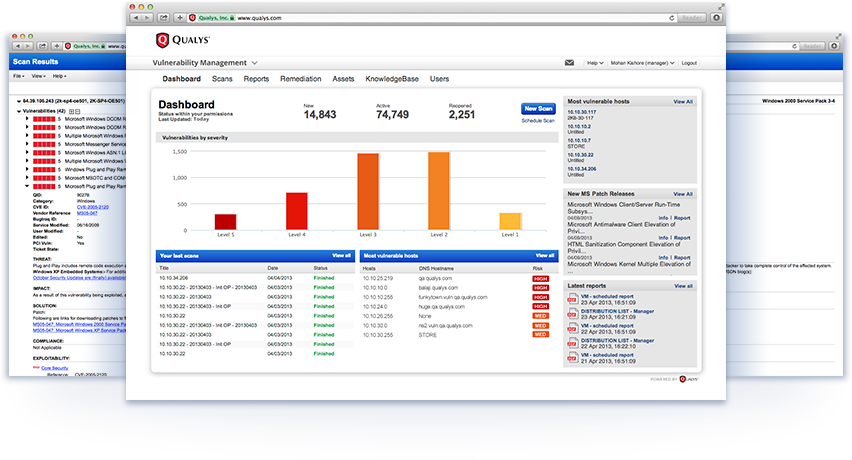Switch to the Dashboard tab
The width and height of the screenshot is (852, 460).
tap(181, 79)
